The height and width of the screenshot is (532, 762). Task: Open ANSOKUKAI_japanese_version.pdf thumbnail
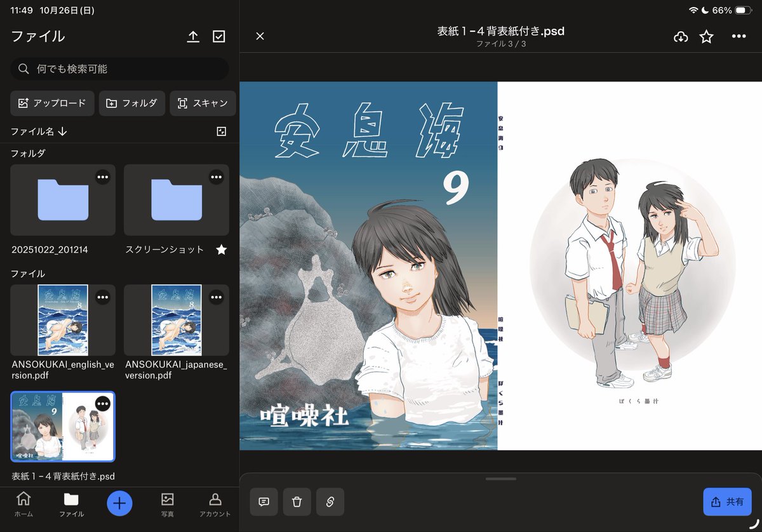(177, 320)
